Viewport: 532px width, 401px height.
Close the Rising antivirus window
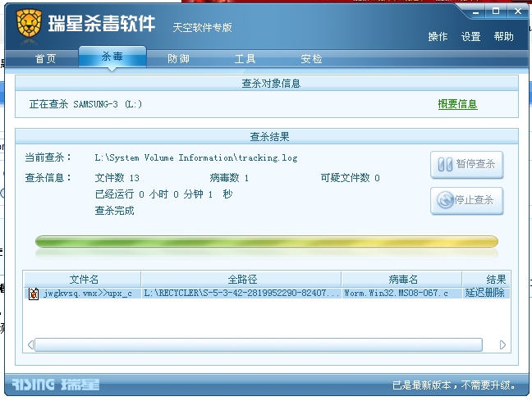(518, 11)
